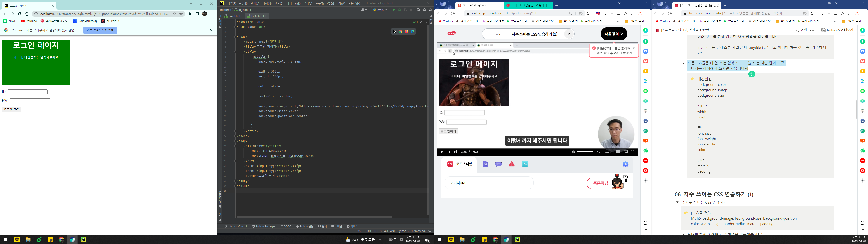
Task: Toggle read-only lock in PyCharm status bar
Action: [429, 231]
